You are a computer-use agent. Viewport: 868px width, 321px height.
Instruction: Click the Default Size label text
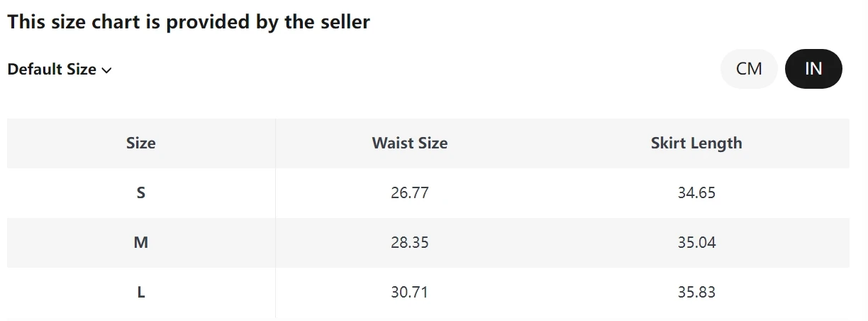pos(52,70)
